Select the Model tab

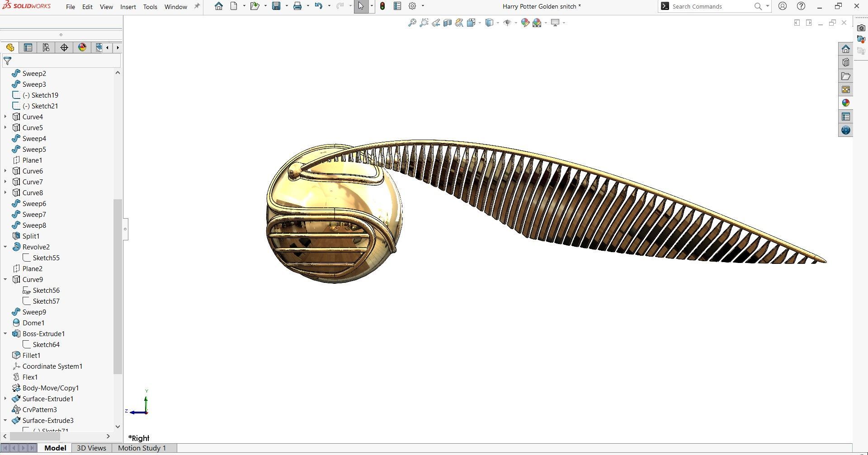click(x=55, y=448)
